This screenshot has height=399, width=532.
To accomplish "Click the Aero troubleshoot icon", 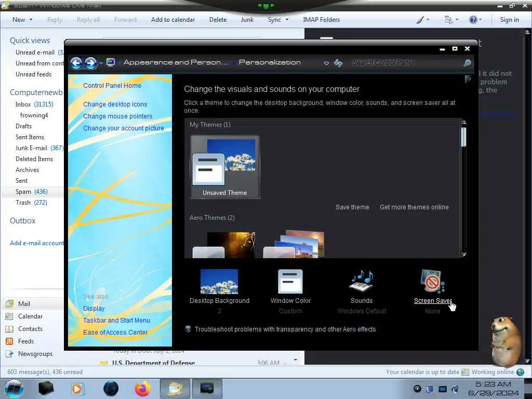I will [x=188, y=329].
